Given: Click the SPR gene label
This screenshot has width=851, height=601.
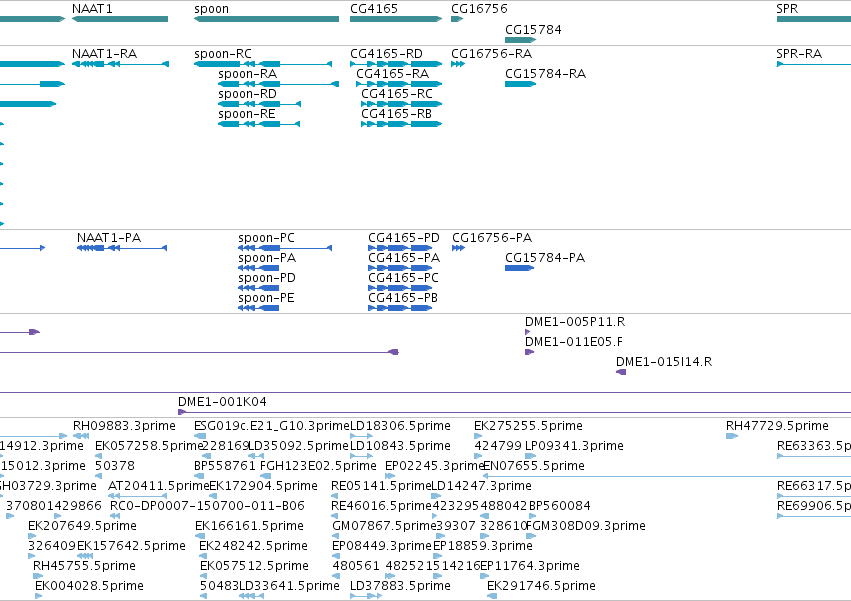Looking at the screenshot, I should tap(787, 9).
